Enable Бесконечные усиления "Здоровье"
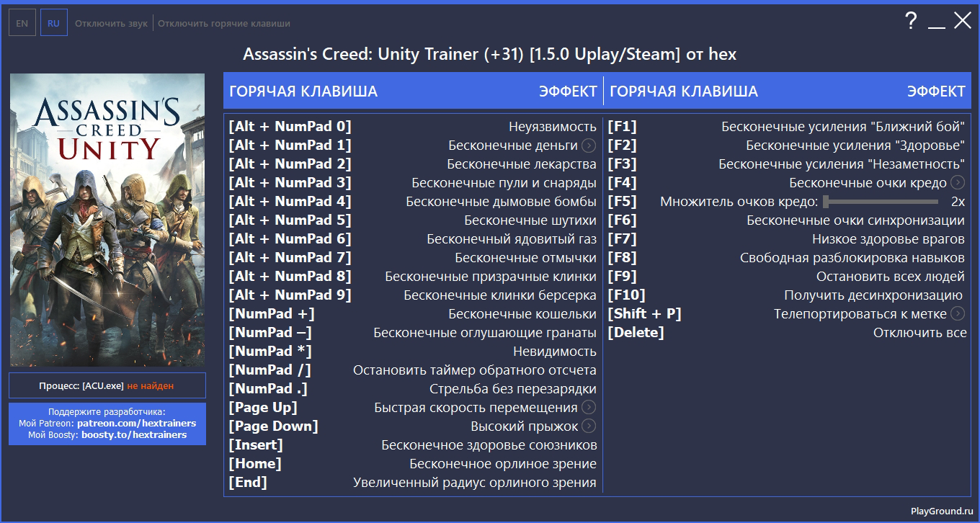Viewport: 980px width, 523px height. click(x=855, y=146)
